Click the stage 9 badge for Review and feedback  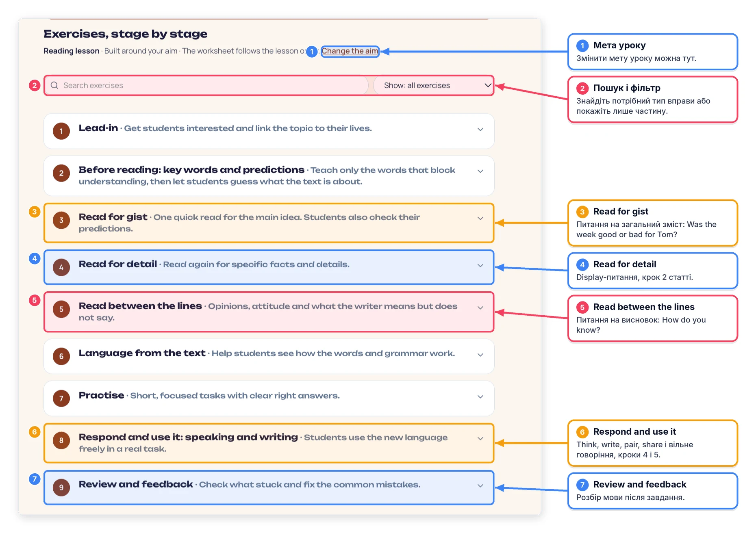61,487
